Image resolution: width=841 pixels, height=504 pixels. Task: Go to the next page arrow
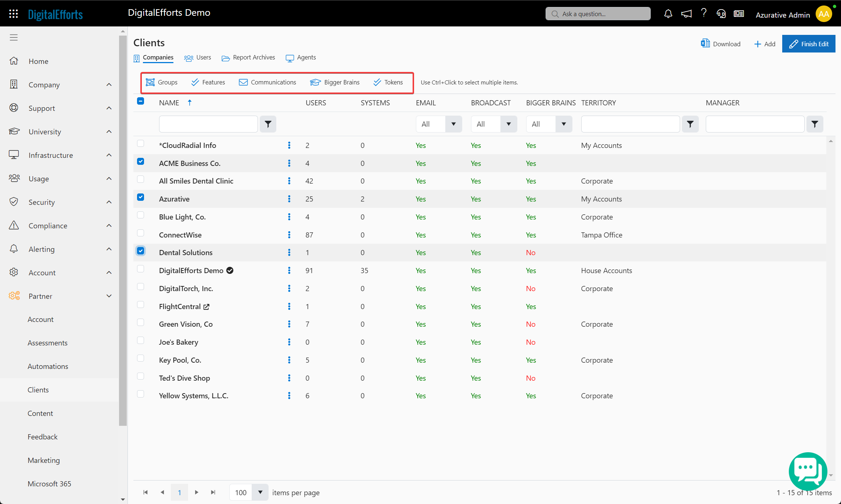(x=197, y=492)
